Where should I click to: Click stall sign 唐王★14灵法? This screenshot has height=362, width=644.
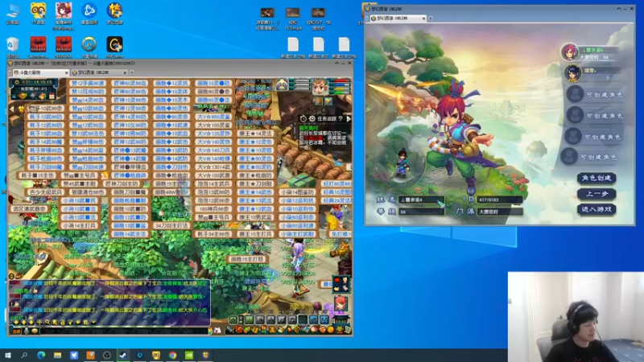pyautogui.click(x=255, y=134)
